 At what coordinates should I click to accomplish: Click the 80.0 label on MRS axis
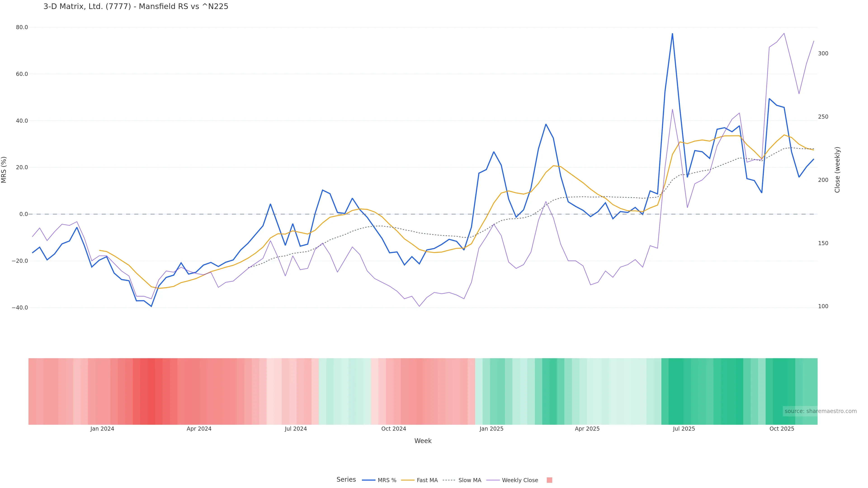click(22, 27)
